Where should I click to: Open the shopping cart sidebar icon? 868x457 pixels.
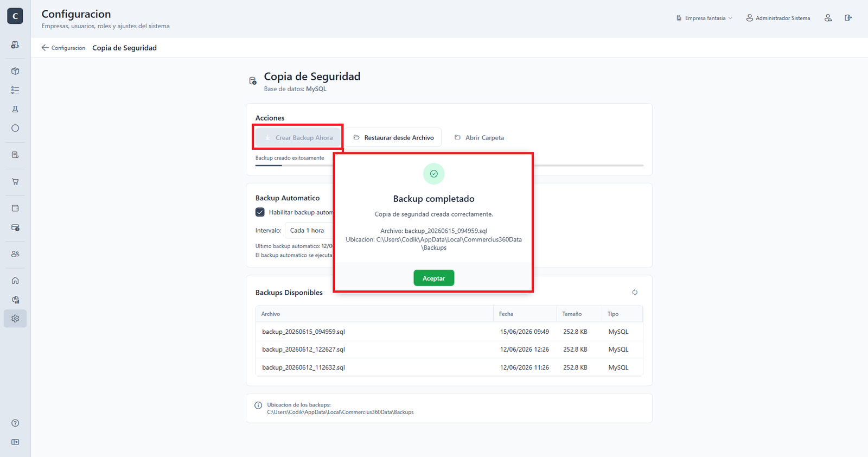[15, 181]
